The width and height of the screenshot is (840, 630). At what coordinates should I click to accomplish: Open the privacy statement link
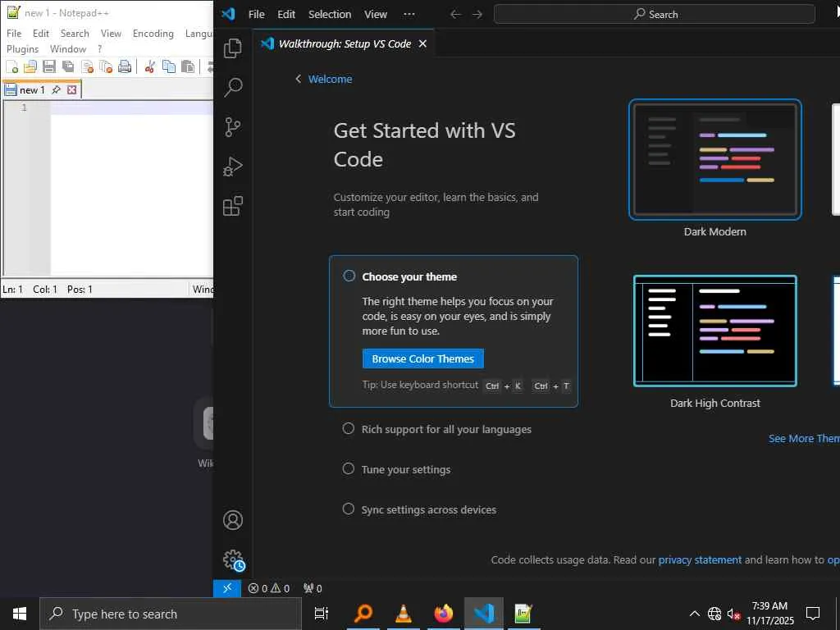(700, 559)
